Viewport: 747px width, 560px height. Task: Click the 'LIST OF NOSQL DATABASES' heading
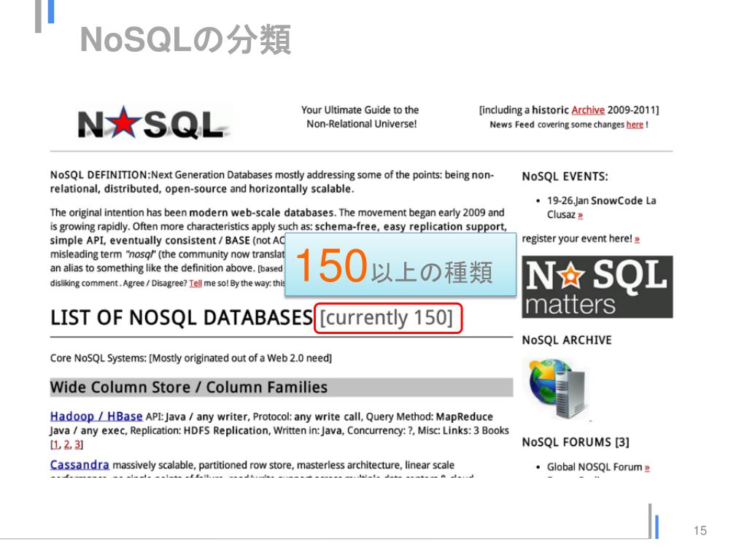tap(182, 318)
